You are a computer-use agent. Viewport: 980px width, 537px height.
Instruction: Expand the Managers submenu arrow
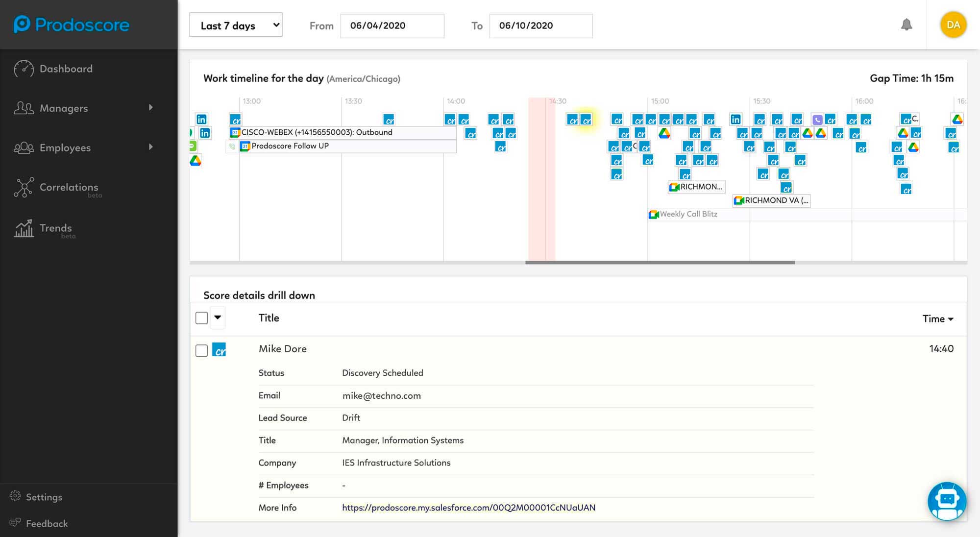[x=151, y=107]
